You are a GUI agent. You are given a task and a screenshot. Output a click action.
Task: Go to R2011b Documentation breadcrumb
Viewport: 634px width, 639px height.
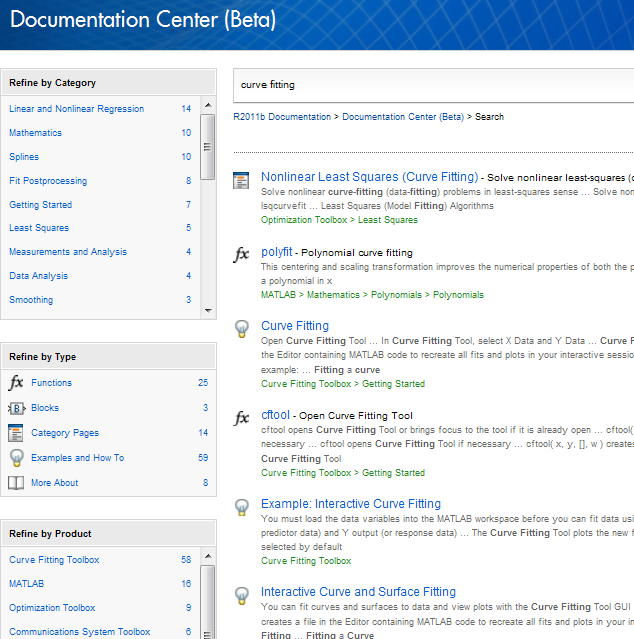point(282,117)
